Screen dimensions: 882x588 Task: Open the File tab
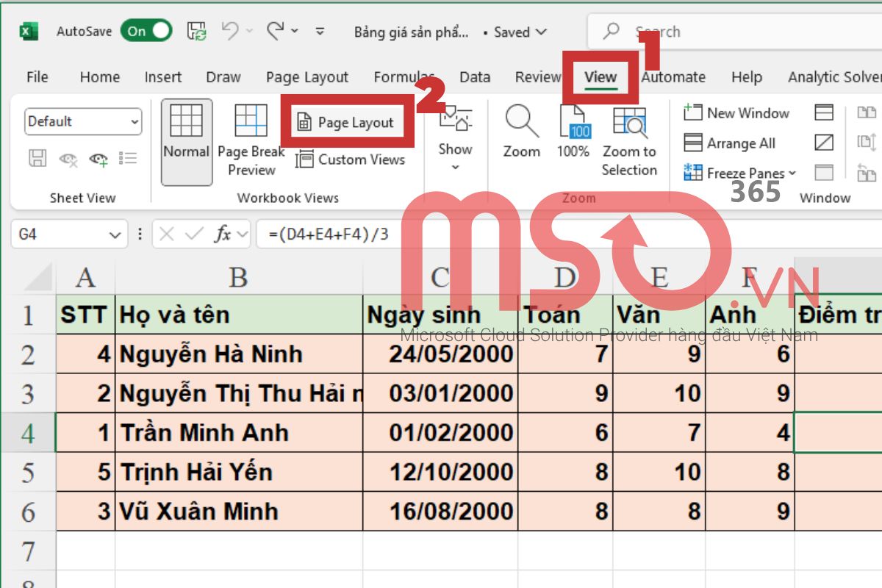pyautogui.click(x=37, y=77)
